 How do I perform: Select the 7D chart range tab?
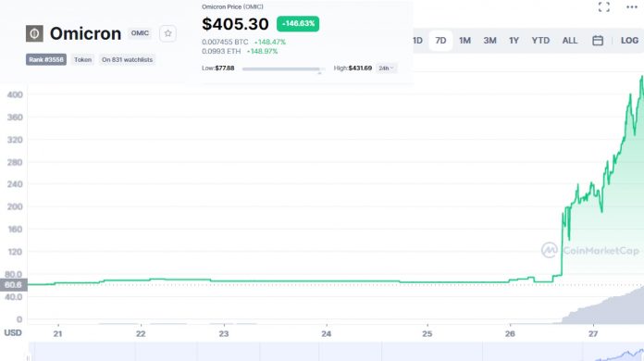point(440,41)
